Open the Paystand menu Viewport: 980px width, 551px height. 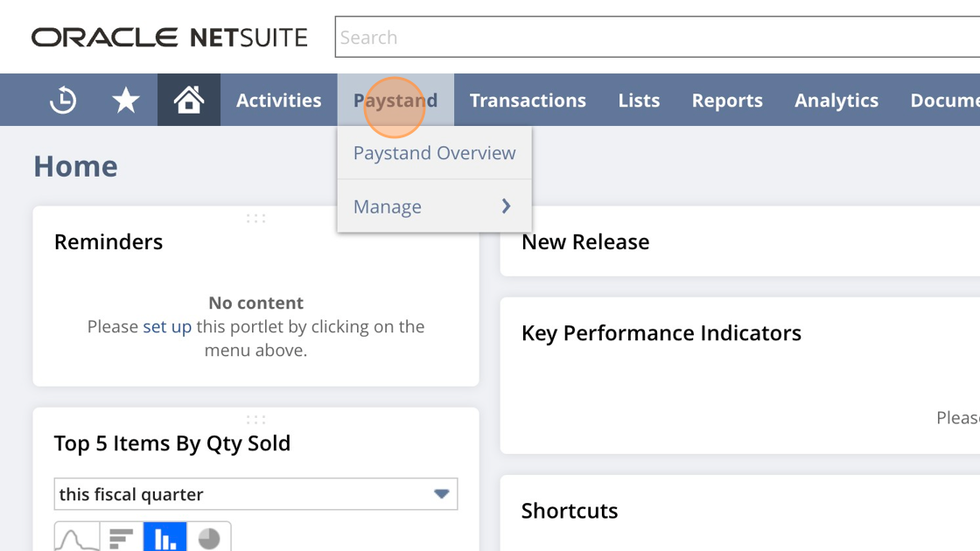395,100
